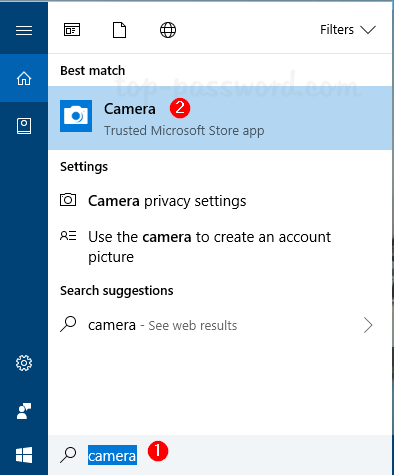This screenshot has width=394, height=475.
Task: Open the Windows Start button
Action: (24, 455)
